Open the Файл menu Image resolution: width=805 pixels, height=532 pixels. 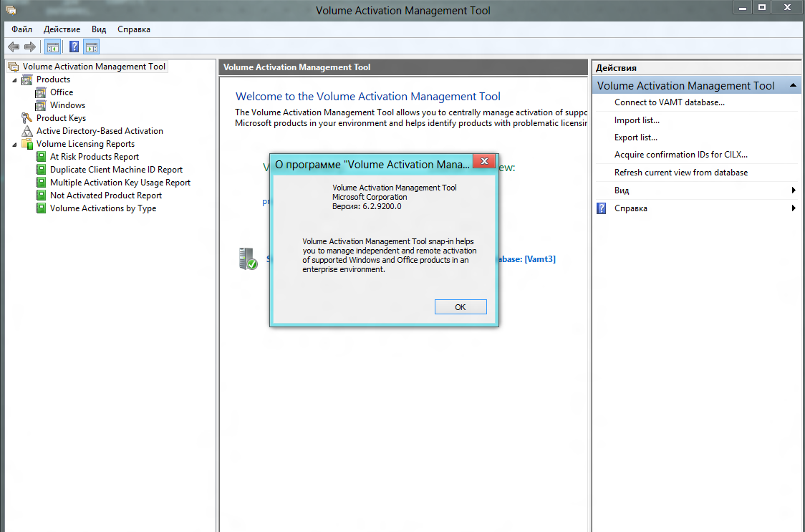(x=21, y=29)
